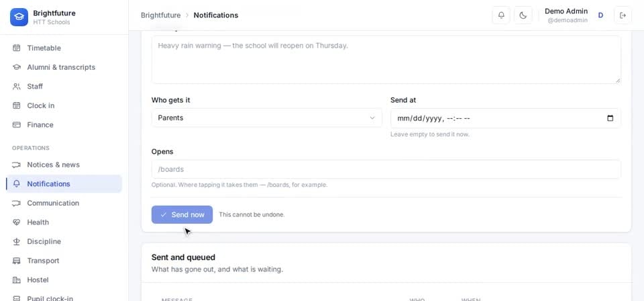Toggle dark mode moon icon
This screenshot has height=301, width=644.
click(x=523, y=15)
